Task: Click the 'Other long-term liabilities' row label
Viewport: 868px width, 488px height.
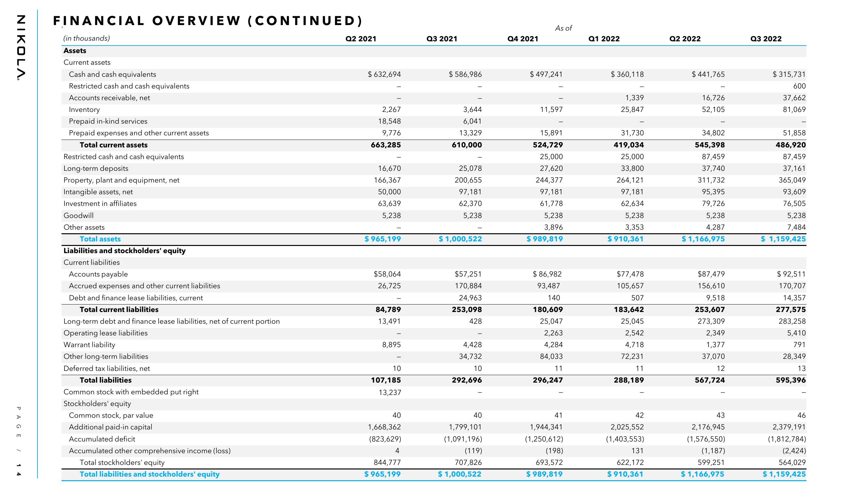Action: click(106, 357)
